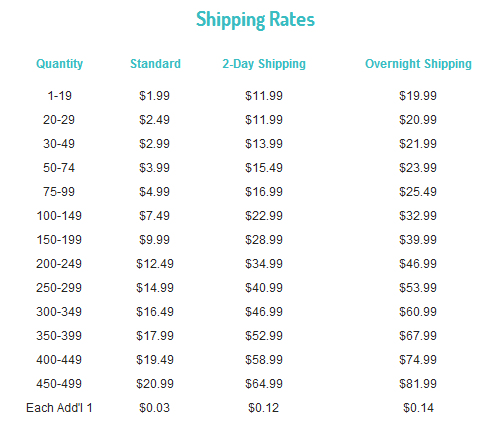Click the Each Add'l 1 row label
The height and width of the screenshot is (429, 499).
59,408
